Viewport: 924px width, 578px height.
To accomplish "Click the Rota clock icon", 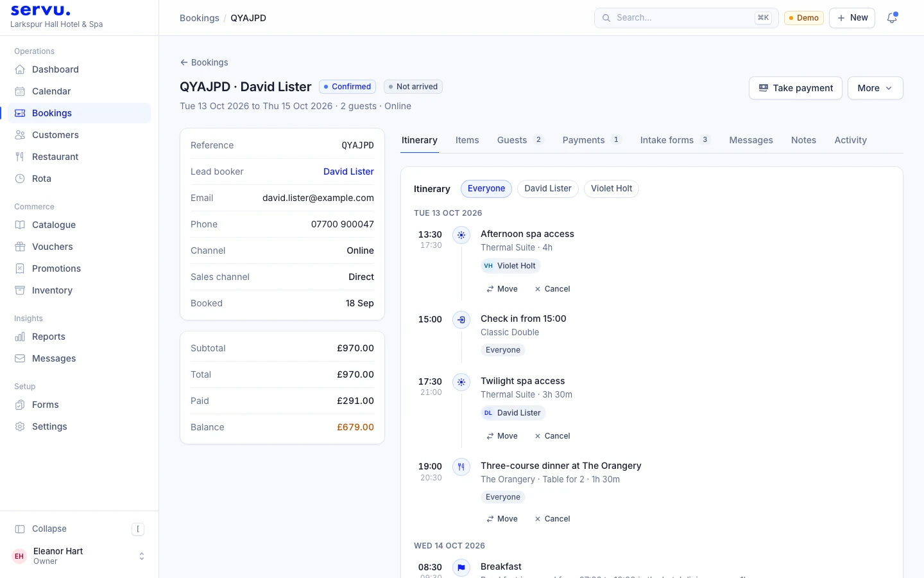I will pos(20,179).
